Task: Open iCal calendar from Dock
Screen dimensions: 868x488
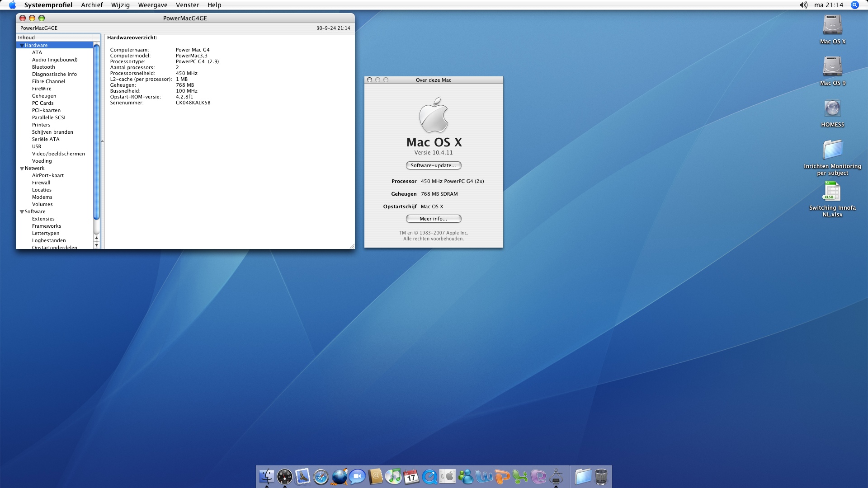Action: (411, 476)
